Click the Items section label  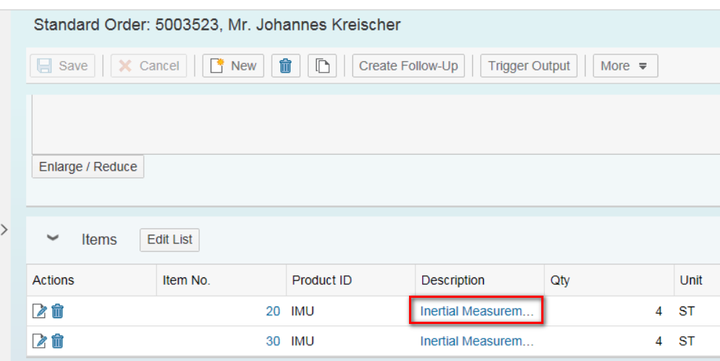pos(99,240)
